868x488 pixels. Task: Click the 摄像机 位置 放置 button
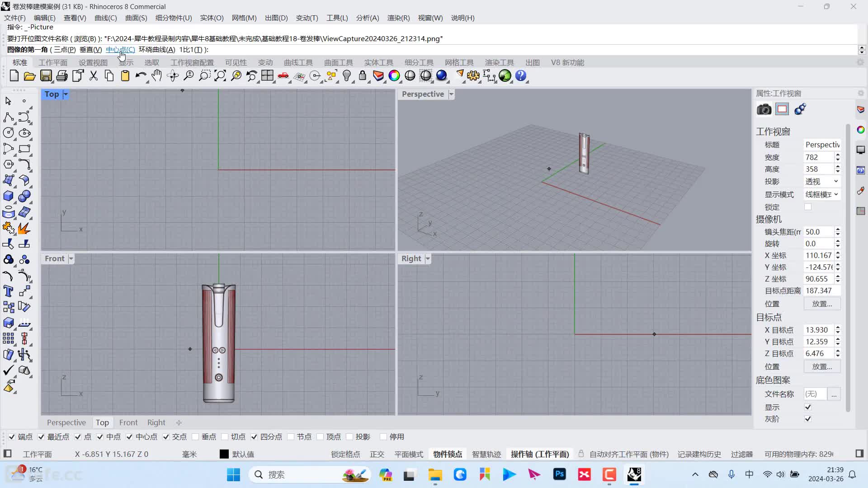pyautogui.click(x=822, y=304)
